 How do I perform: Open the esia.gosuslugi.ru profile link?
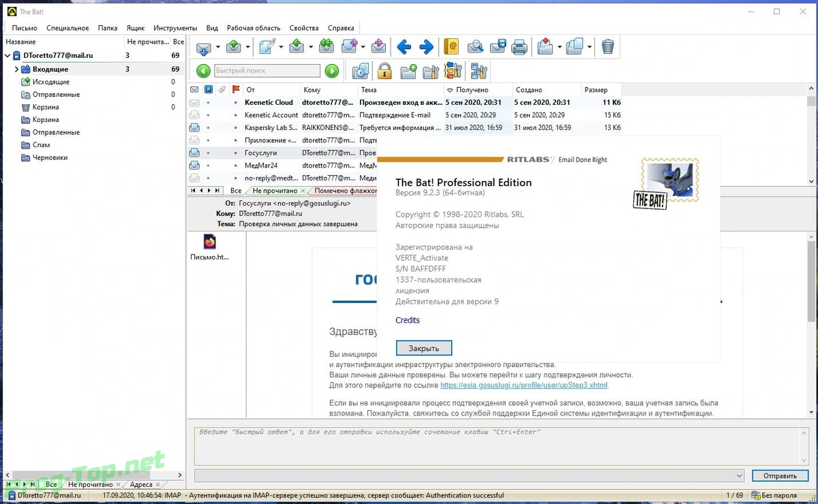pos(524,385)
